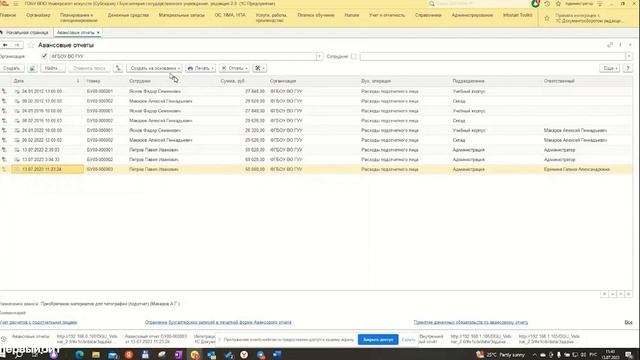The height and width of the screenshot is (360, 640).
Task: Switch to Авансовый отчет БУ00-000003 in open-windows panel
Action: coord(156,339)
